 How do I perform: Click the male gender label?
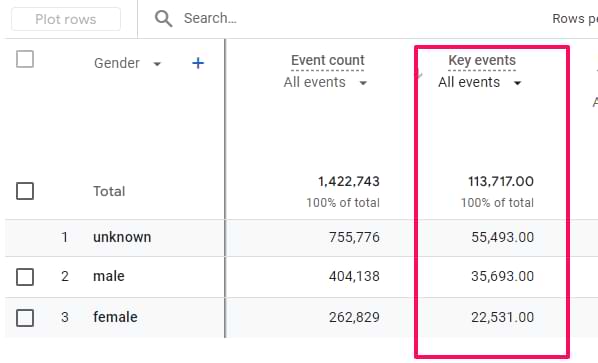[109, 276]
